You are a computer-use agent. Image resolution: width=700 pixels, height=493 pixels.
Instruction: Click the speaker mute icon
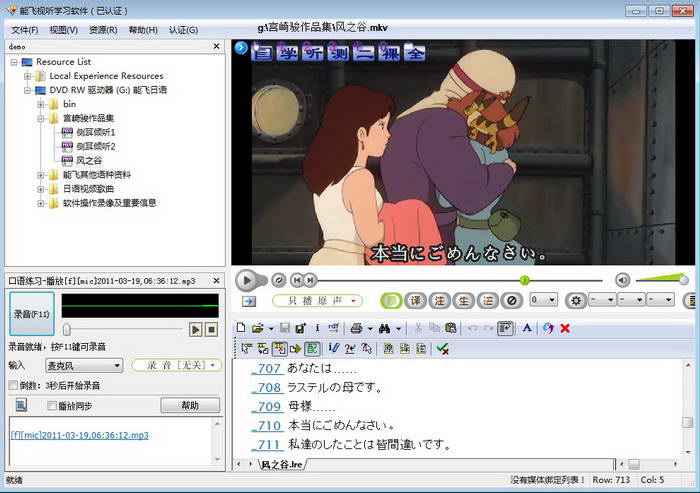(622, 280)
